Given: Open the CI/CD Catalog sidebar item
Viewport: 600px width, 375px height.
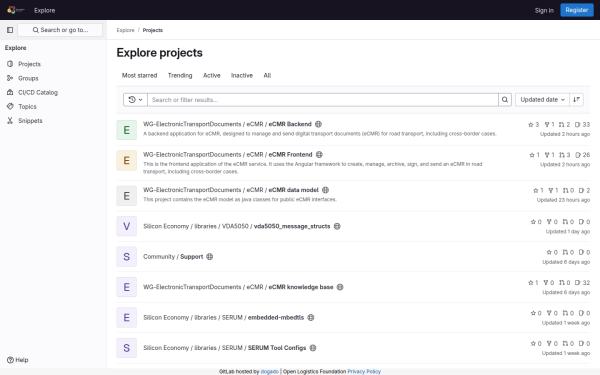Looking at the screenshot, I should click(53, 92).
